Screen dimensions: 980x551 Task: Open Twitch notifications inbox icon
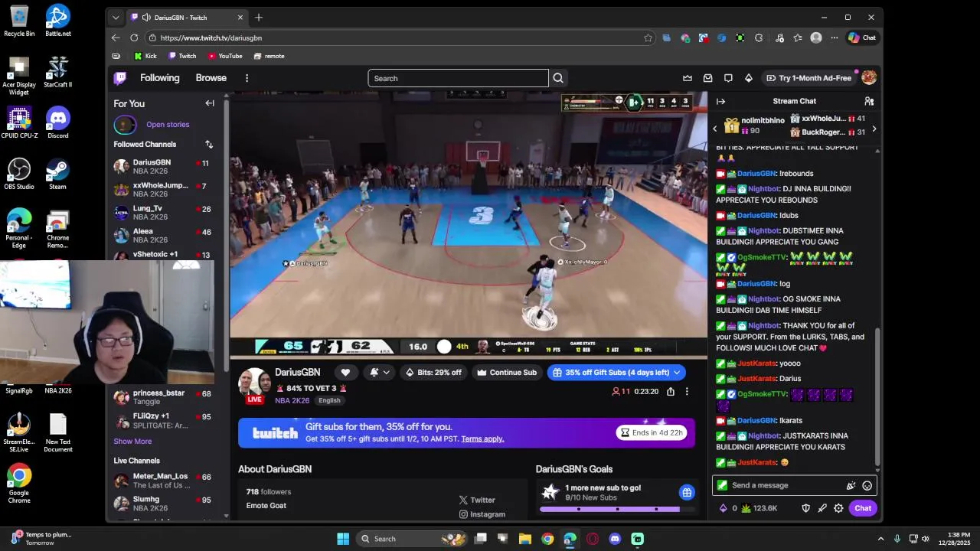point(708,78)
